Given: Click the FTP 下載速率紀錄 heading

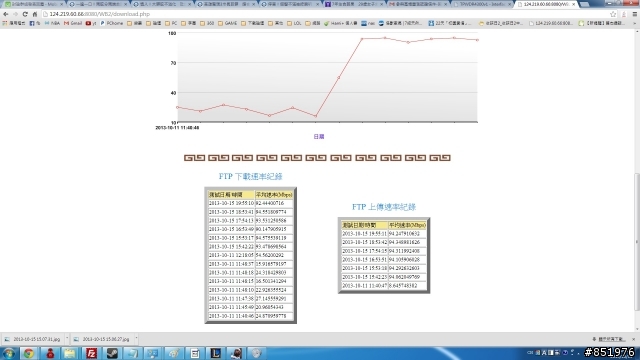Looking at the screenshot, I should coord(250,176).
